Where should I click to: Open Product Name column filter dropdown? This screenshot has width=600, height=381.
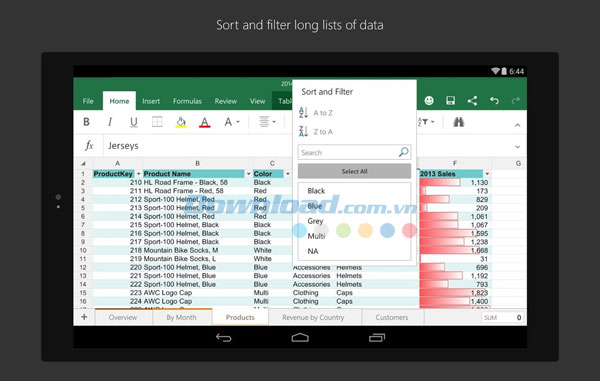248,174
